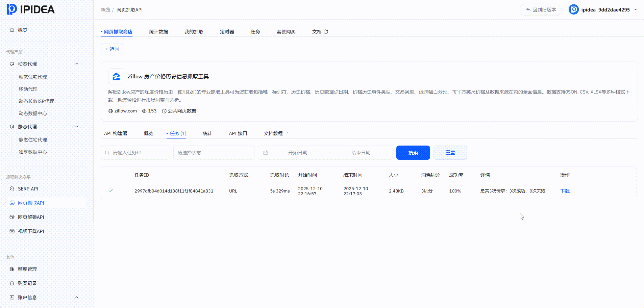Open 移动代理 in the sidebar
Image resolution: width=644 pixels, height=308 pixels.
28,89
